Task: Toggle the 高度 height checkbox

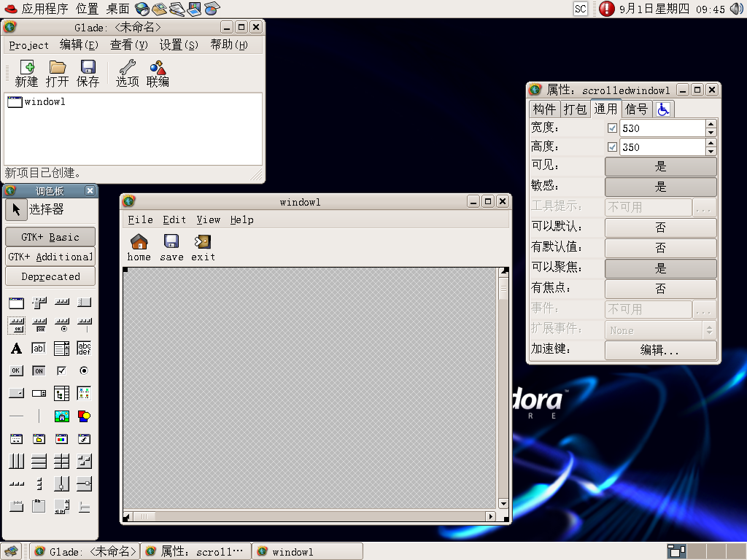Action: click(x=612, y=147)
